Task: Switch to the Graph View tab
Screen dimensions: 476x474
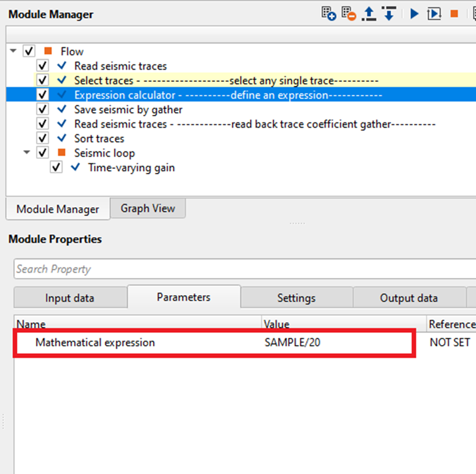Action: point(147,209)
